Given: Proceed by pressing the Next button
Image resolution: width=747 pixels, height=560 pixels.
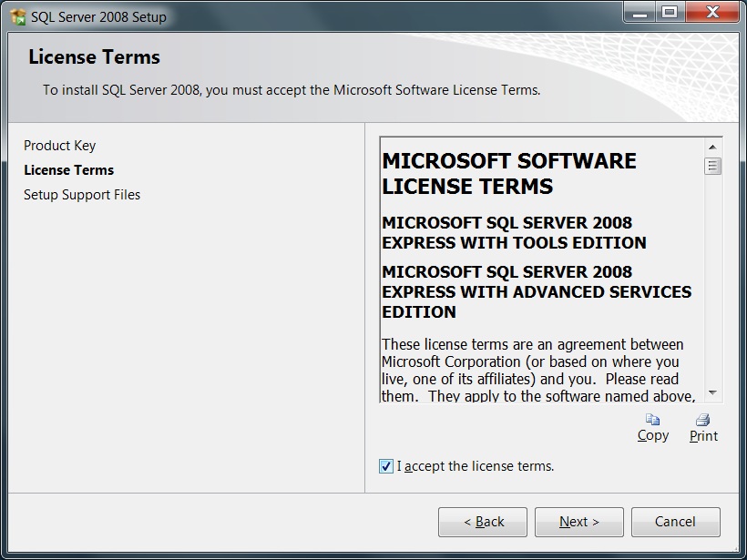Looking at the screenshot, I should (578, 522).
